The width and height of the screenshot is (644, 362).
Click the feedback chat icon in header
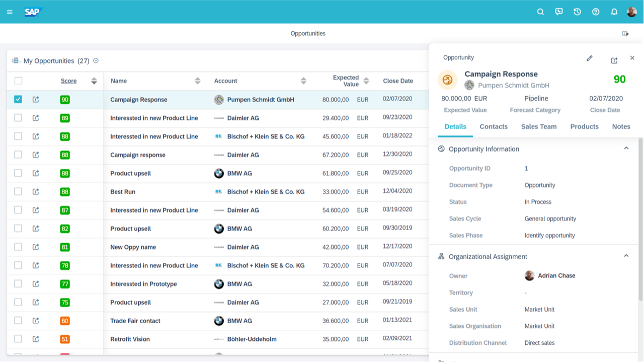tap(558, 12)
